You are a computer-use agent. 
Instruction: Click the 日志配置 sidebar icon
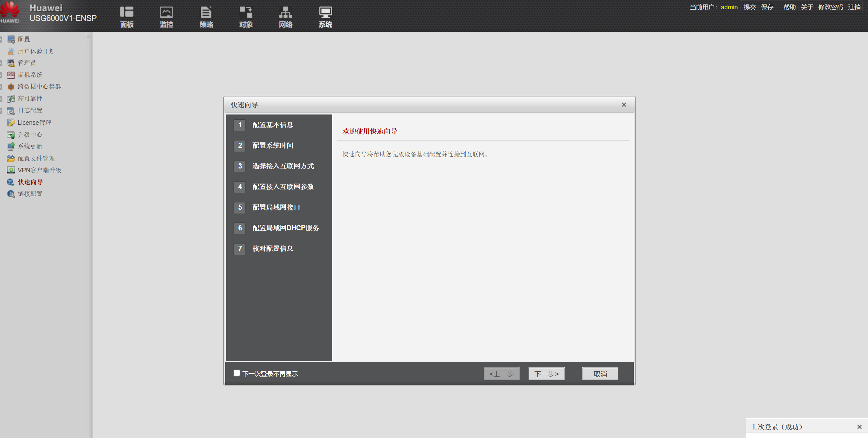click(11, 110)
